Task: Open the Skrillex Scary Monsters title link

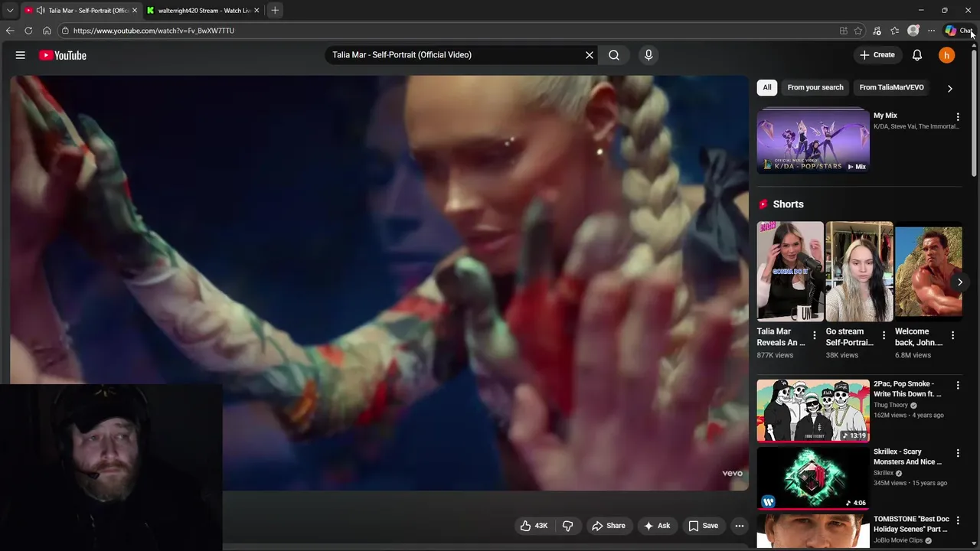Action: (907, 457)
